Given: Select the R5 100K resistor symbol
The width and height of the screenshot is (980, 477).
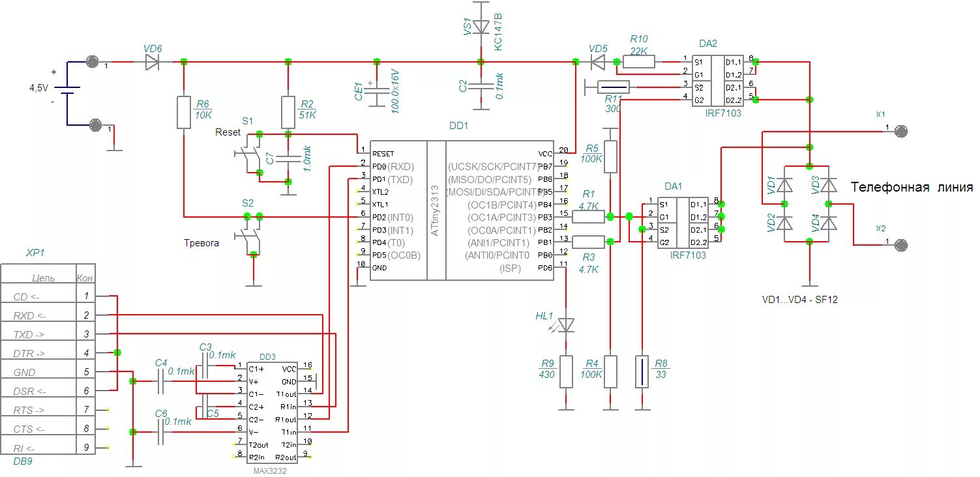Looking at the screenshot, I should point(610,156).
